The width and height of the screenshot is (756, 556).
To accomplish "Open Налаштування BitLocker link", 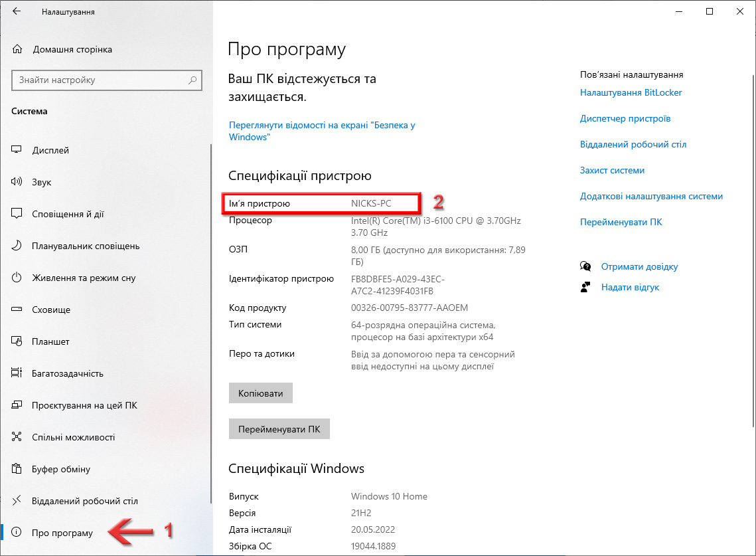I will (x=631, y=93).
